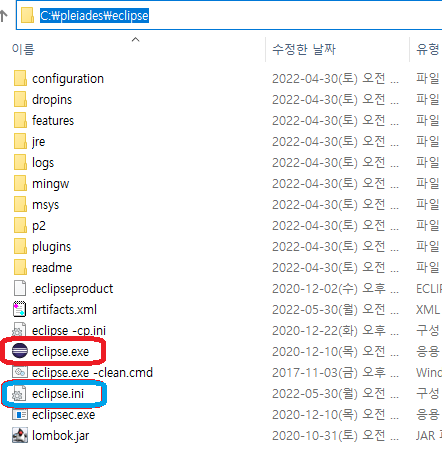
Task: Click the mingw folder icon
Action: 20,183
